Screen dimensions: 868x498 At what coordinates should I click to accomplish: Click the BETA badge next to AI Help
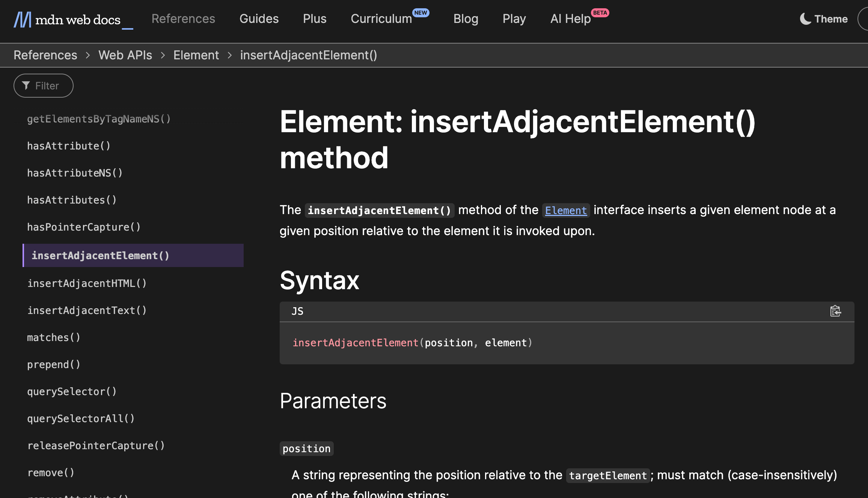click(600, 13)
